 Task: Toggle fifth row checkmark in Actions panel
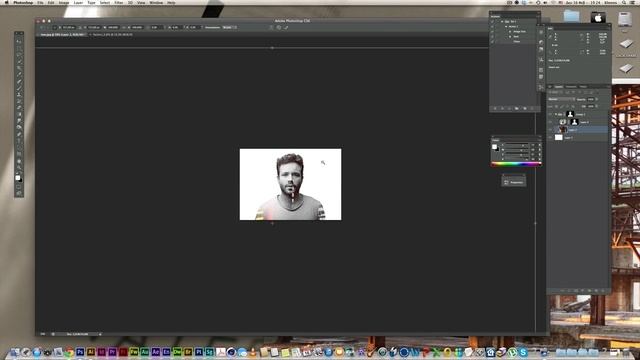pyautogui.click(x=492, y=41)
